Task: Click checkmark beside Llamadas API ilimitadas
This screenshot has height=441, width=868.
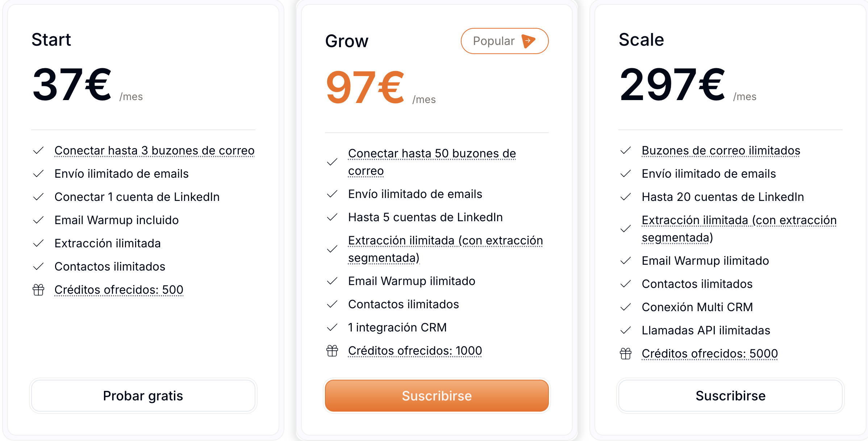Action: coord(626,330)
